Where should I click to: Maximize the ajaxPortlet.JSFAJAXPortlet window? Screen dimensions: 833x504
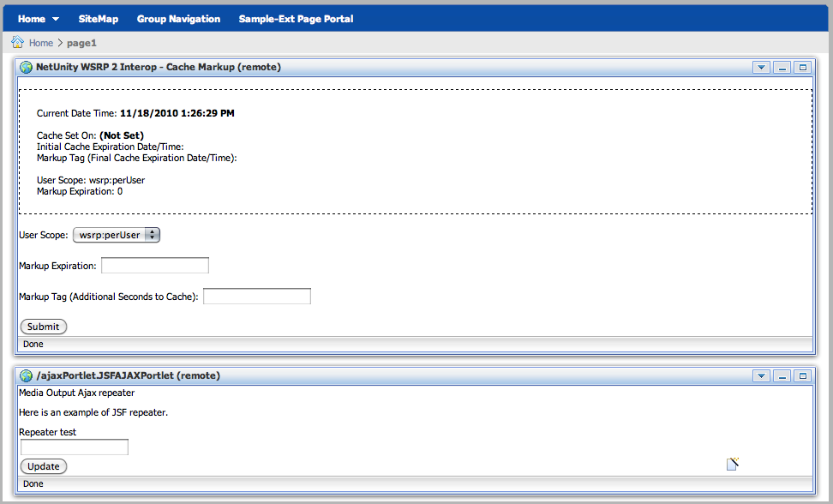pyautogui.click(x=802, y=375)
